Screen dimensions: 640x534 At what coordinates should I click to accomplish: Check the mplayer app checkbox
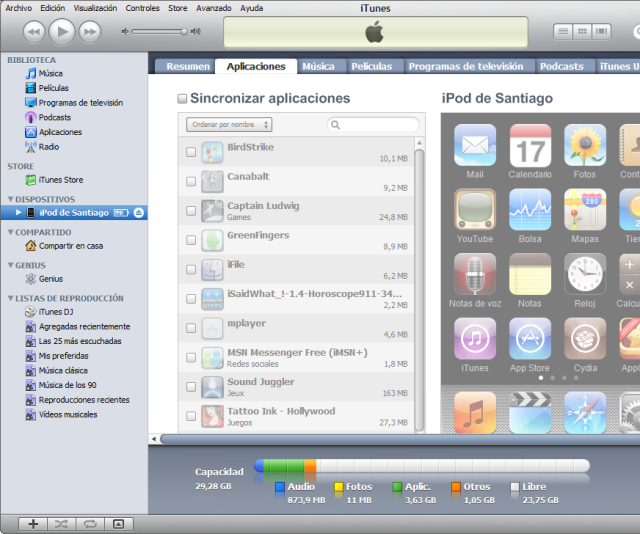pyautogui.click(x=191, y=328)
